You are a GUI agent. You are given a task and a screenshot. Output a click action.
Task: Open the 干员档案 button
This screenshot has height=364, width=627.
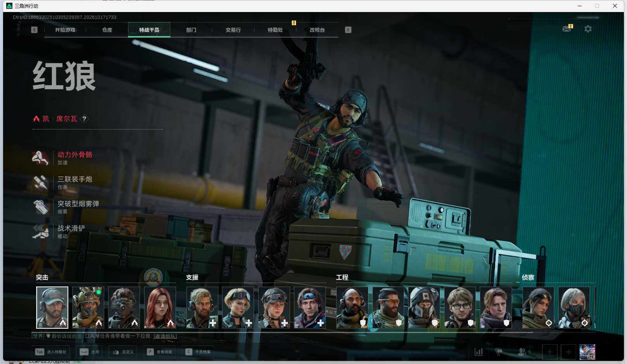click(x=198, y=352)
